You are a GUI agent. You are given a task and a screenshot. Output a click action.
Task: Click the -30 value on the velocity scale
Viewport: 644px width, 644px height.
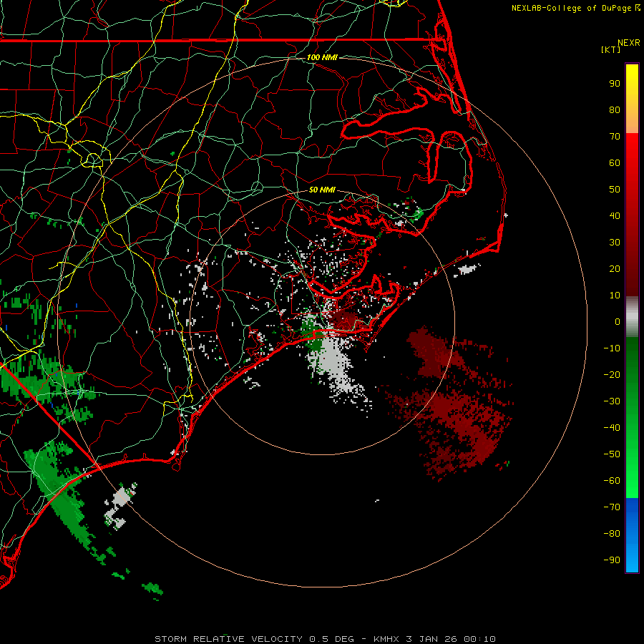pos(612,401)
